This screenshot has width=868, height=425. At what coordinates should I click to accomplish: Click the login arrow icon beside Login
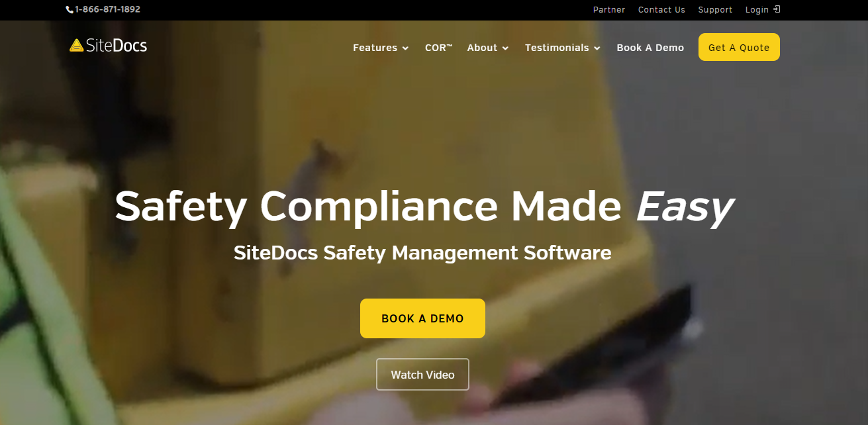pos(777,9)
